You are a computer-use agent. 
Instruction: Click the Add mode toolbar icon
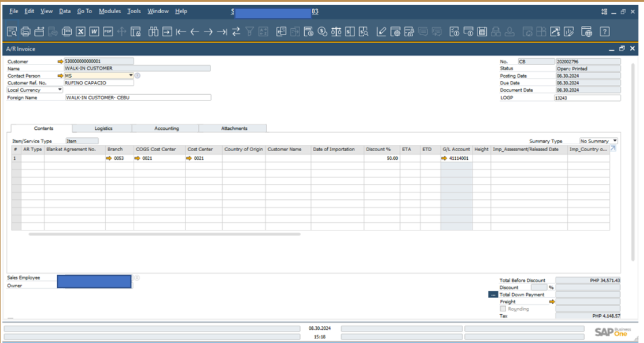coord(167,32)
